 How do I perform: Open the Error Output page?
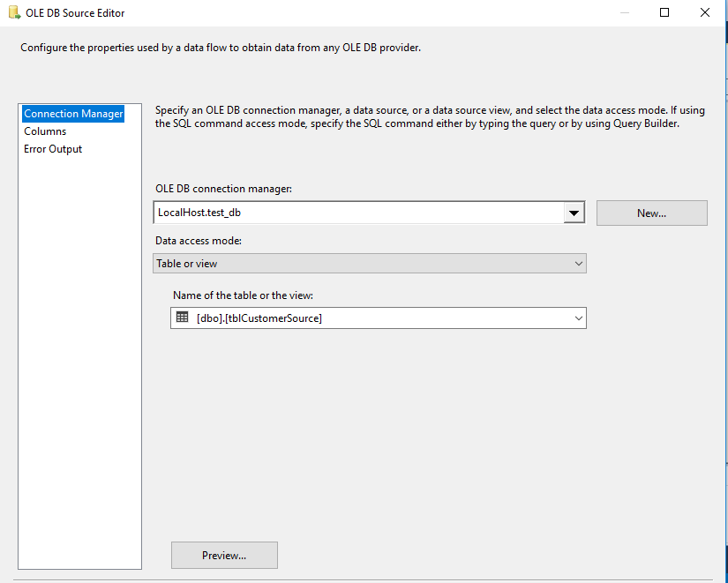53,149
